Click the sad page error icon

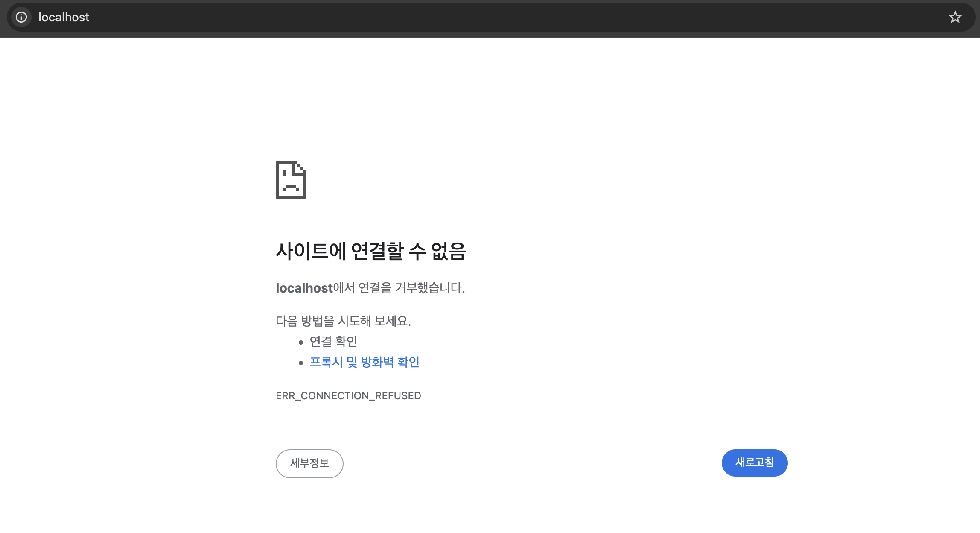[291, 180]
